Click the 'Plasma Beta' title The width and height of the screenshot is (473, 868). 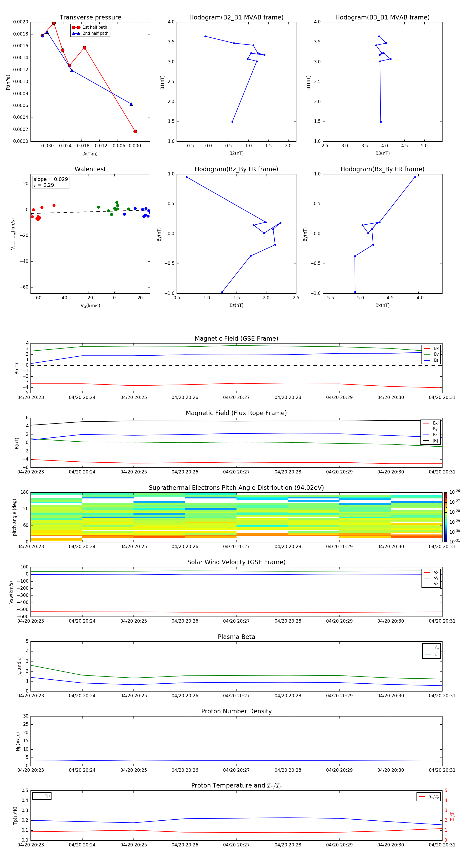pyautogui.click(x=236, y=637)
